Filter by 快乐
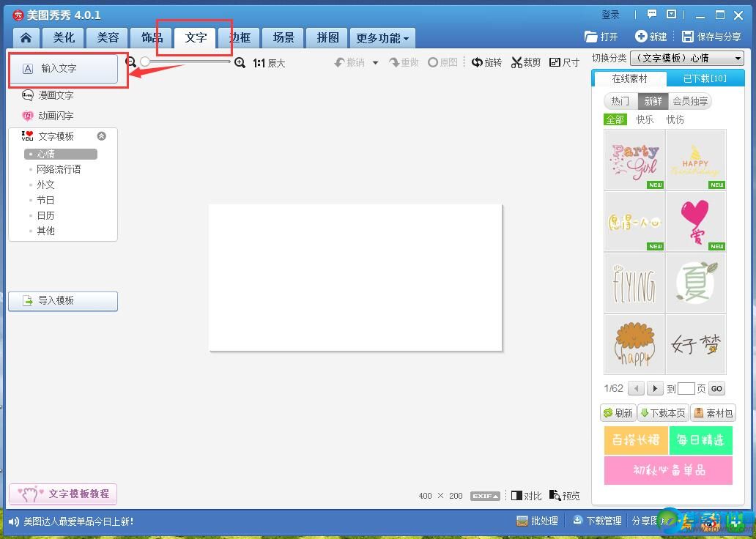756x539 pixels. tap(645, 119)
